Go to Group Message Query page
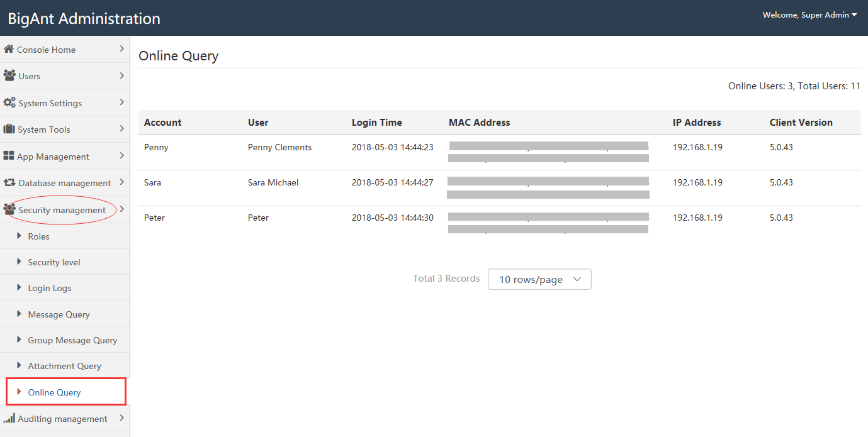868x437 pixels. point(72,340)
